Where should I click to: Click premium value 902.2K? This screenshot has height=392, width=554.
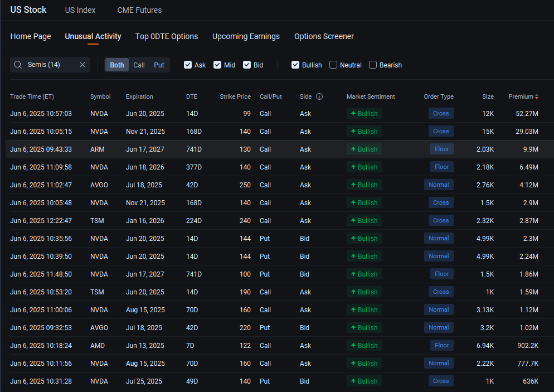[528, 345]
